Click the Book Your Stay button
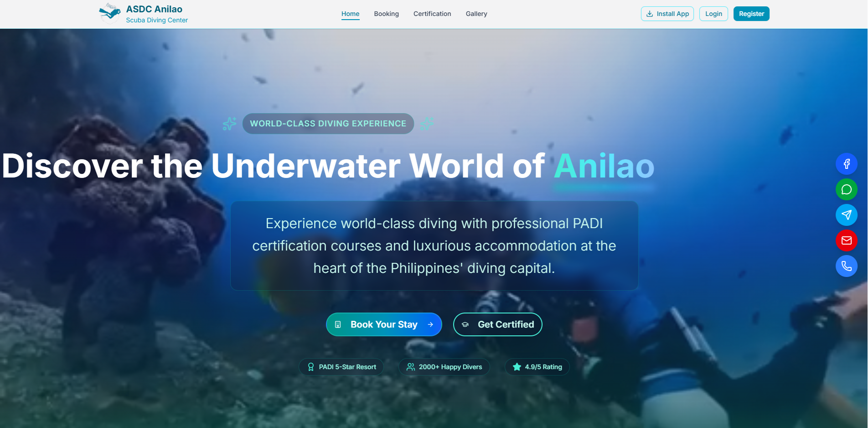Image resolution: width=868 pixels, height=428 pixels. click(384, 324)
